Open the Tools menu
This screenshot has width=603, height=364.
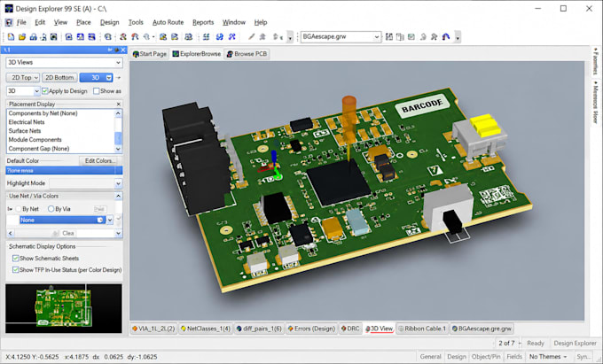[x=136, y=22]
